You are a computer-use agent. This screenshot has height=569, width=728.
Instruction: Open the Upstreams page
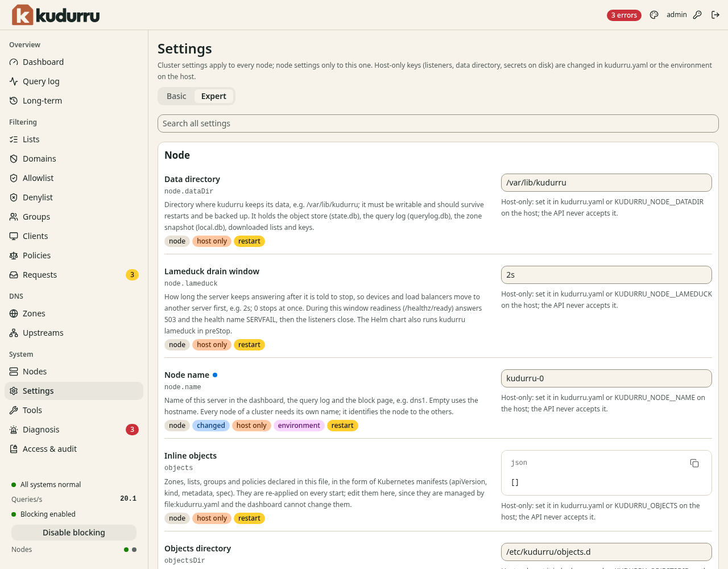click(x=74, y=333)
